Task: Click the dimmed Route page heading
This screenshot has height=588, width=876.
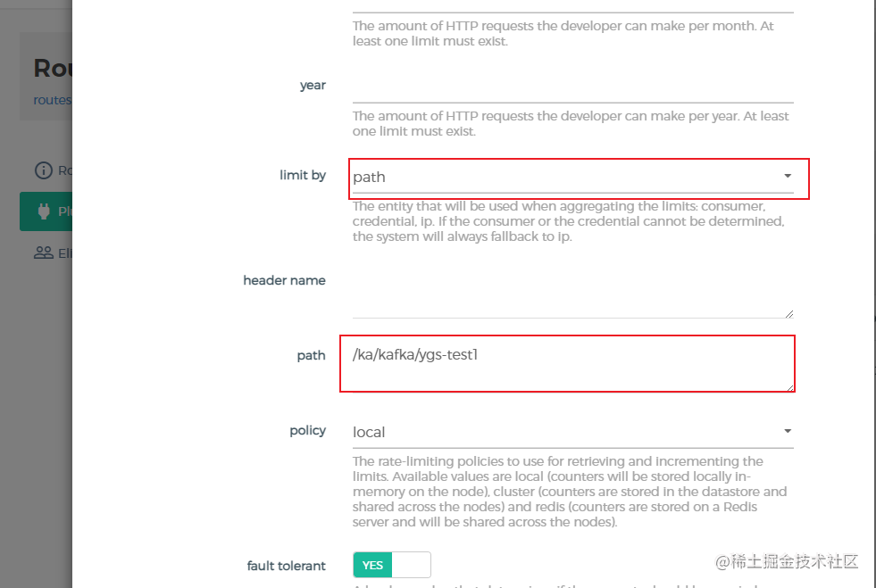Action: coord(53,68)
